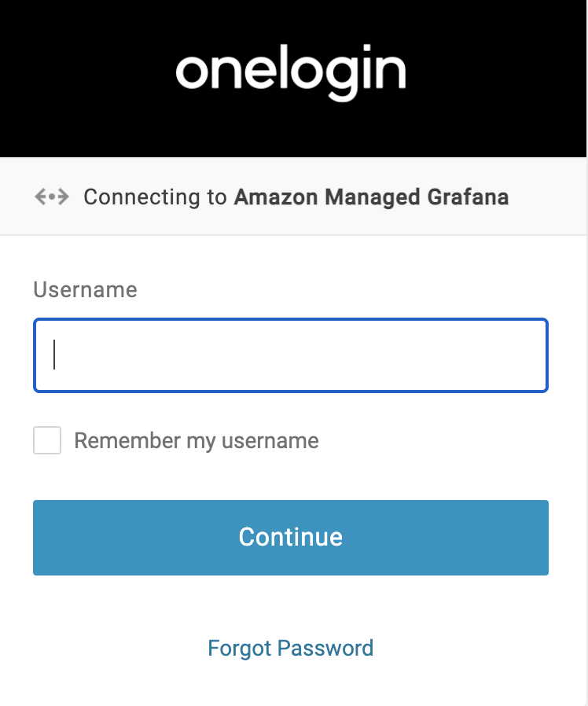The image size is (588, 706).
Task: Click the dot between the connection arrows
Action: click(x=52, y=197)
